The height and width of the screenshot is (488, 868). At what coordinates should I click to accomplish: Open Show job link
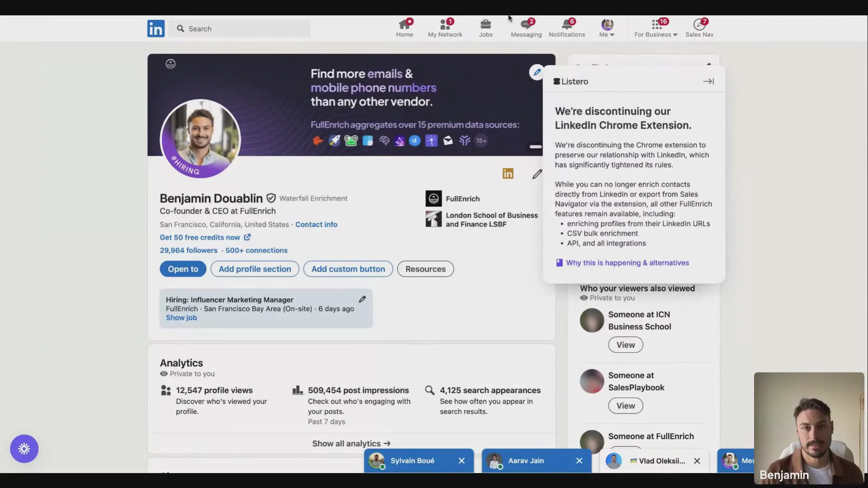coord(181,318)
